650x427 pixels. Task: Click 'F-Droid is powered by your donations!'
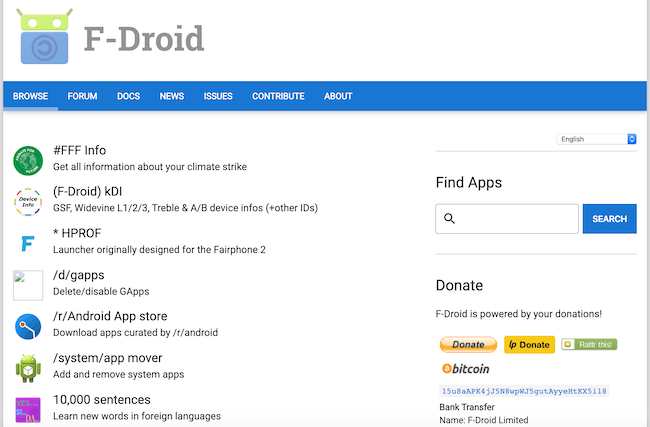(x=519, y=314)
